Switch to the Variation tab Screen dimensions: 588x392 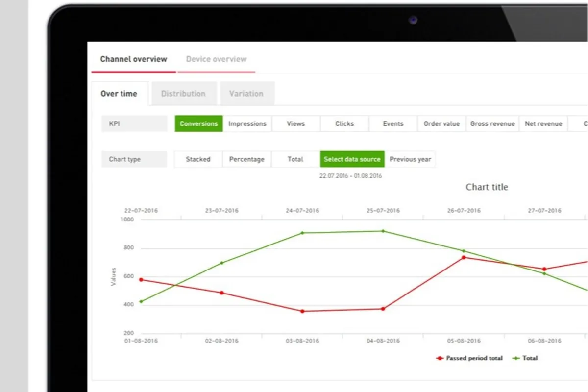point(246,94)
